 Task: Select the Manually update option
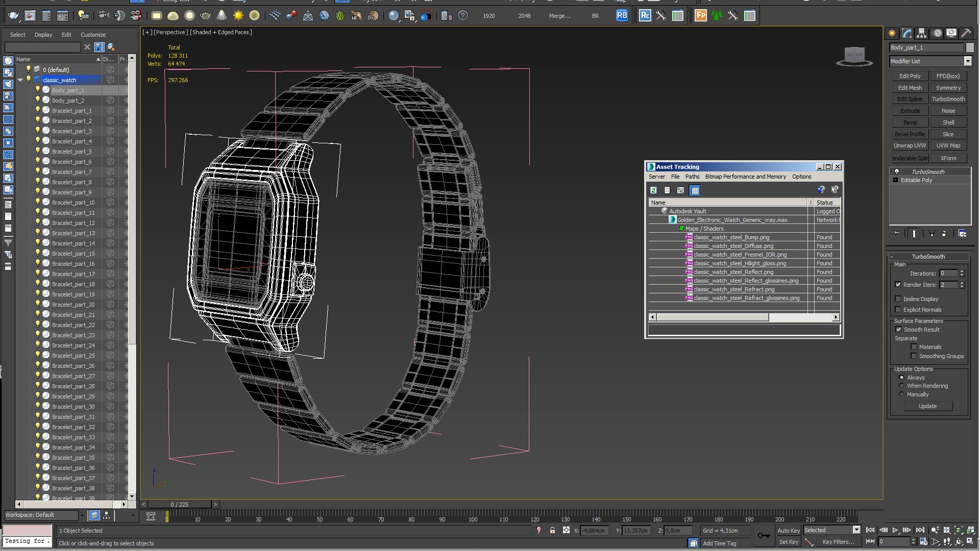pyautogui.click(x=901, y=394)
